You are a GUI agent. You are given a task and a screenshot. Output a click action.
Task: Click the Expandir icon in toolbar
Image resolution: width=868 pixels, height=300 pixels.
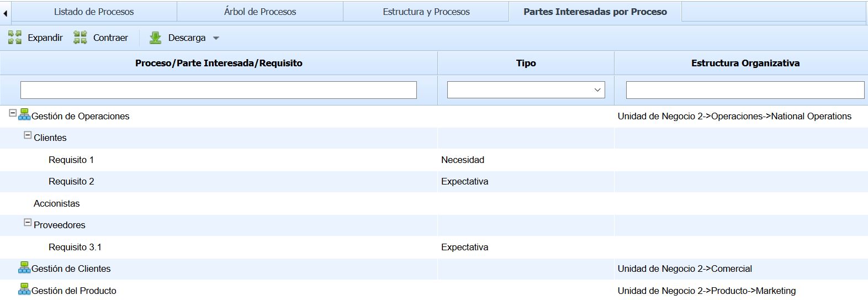pos(15,38)
